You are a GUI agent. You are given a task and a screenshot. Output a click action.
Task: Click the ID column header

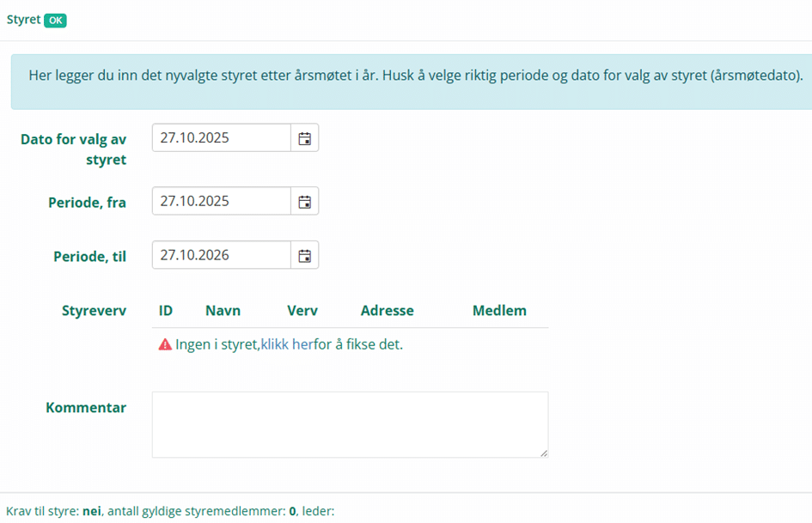[166, 311]
